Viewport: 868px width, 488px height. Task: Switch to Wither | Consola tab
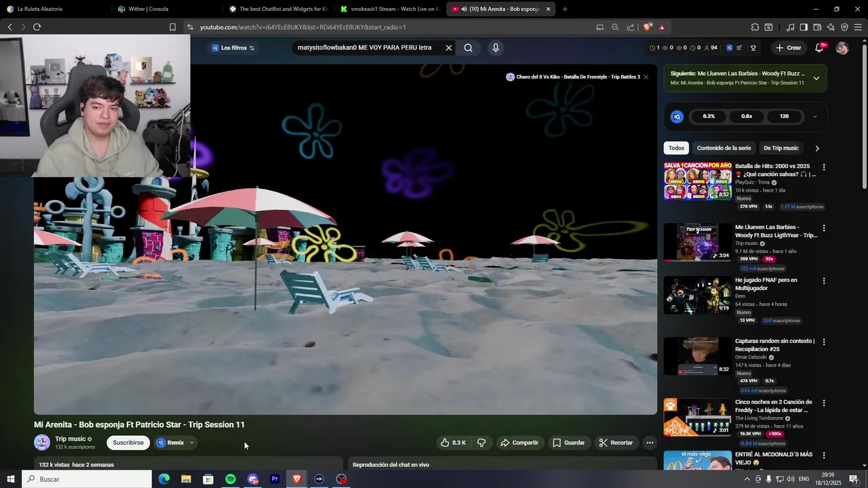[x=166, y=9]
